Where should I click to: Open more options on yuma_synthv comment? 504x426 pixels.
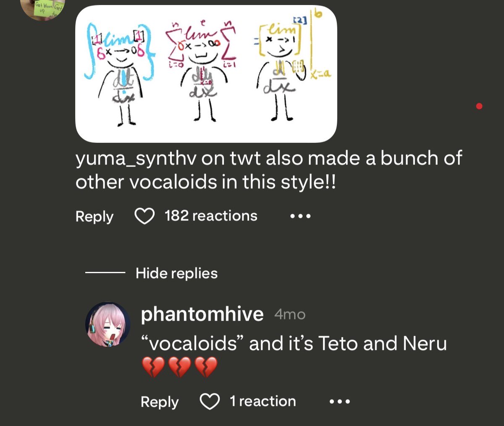tap(300, 217)
